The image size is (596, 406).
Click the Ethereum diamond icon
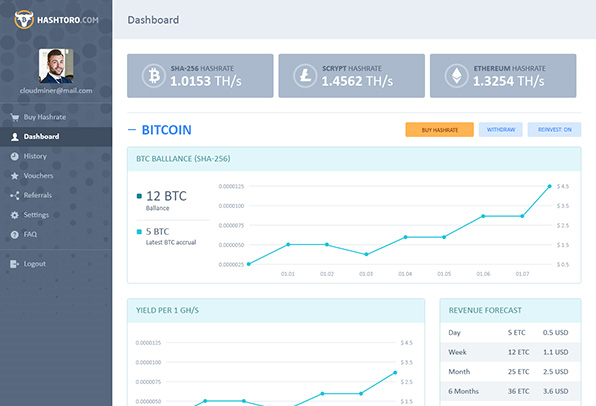456,76
